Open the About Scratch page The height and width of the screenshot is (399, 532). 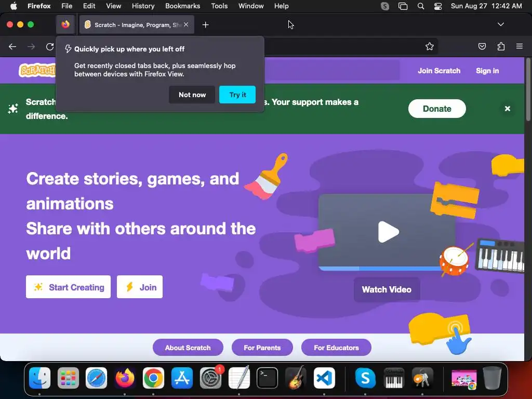click(x=188, y=348)
